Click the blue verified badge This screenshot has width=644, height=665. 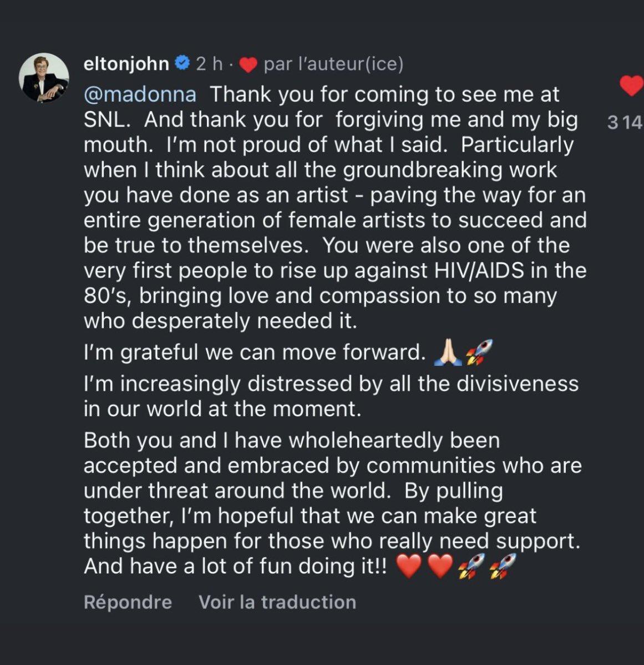pyautogui.click(x=182, y=64)
